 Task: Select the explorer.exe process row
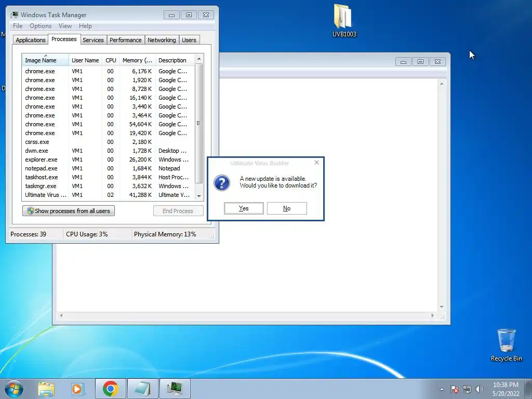pos(109,159)
